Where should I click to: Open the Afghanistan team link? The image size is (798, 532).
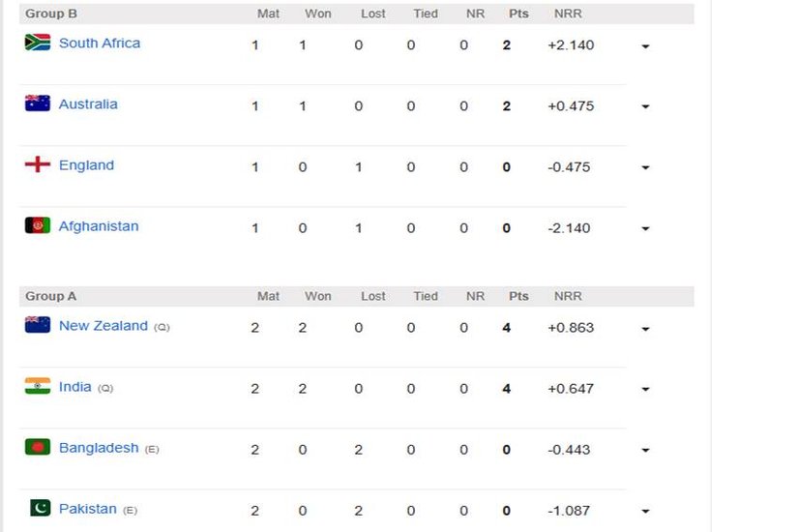tap(99, 226)
